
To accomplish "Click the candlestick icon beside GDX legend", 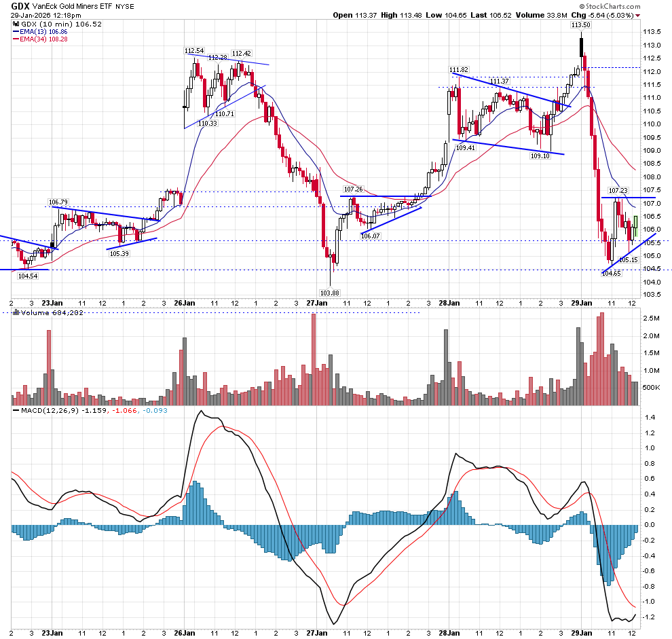I will point(16,24).
